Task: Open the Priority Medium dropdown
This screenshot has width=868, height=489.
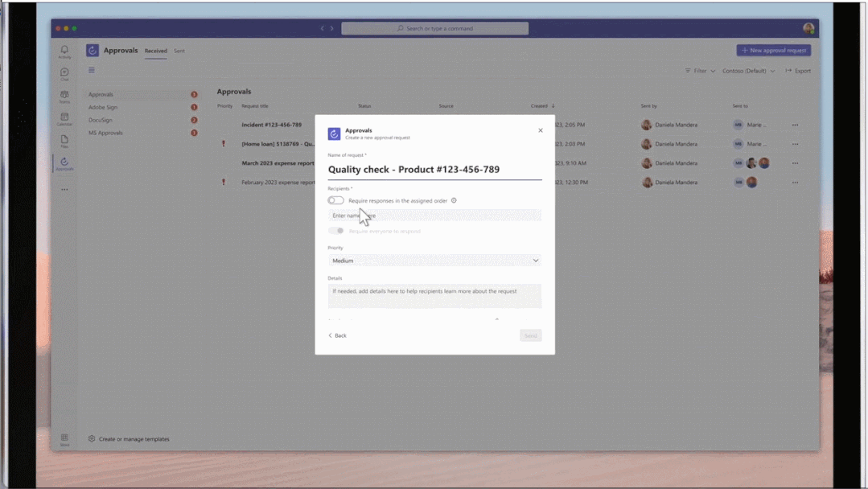Action: click(x=434, y=261)
